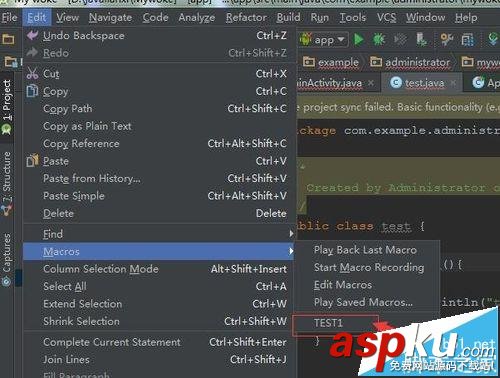Open the Build menu
Screen dimensions: 500x378
point(288,17)
